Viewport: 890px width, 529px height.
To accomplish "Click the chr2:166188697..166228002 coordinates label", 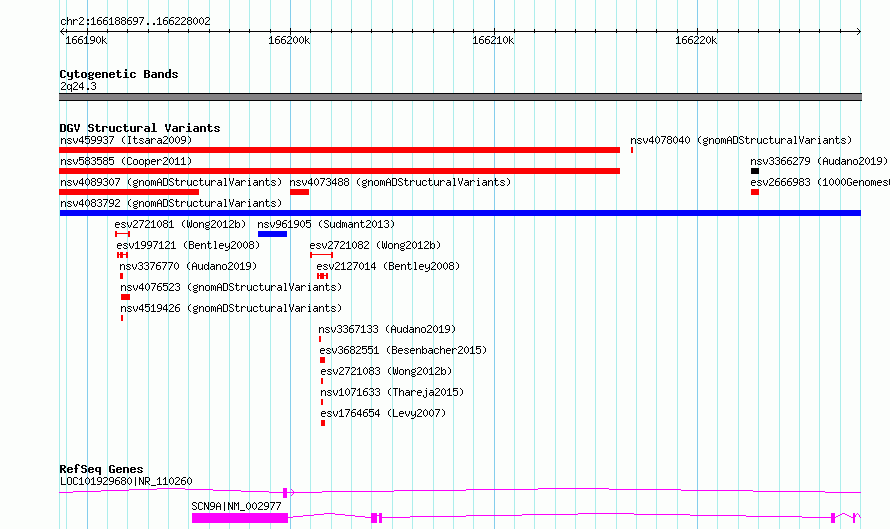I will (x=135, y=21).
